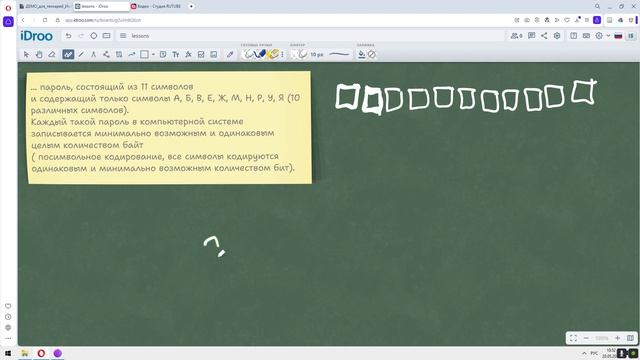Viewport: 640px width, 360px height.
Task: Open Opera sidebar Aria button
Action: click(x=8, y=21)
